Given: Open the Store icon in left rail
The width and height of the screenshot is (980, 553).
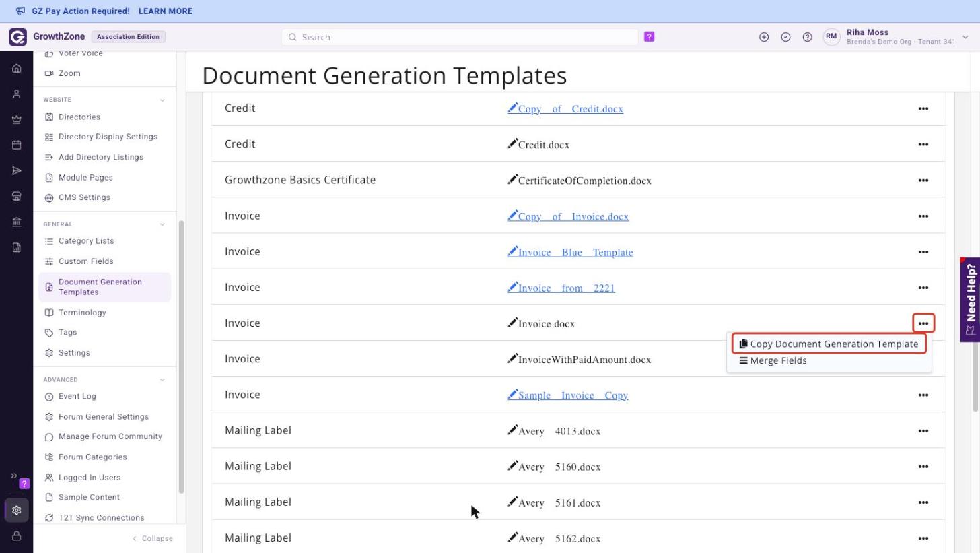Looking at the screenshot, I should pyautogui.click(x=17, y=196).
